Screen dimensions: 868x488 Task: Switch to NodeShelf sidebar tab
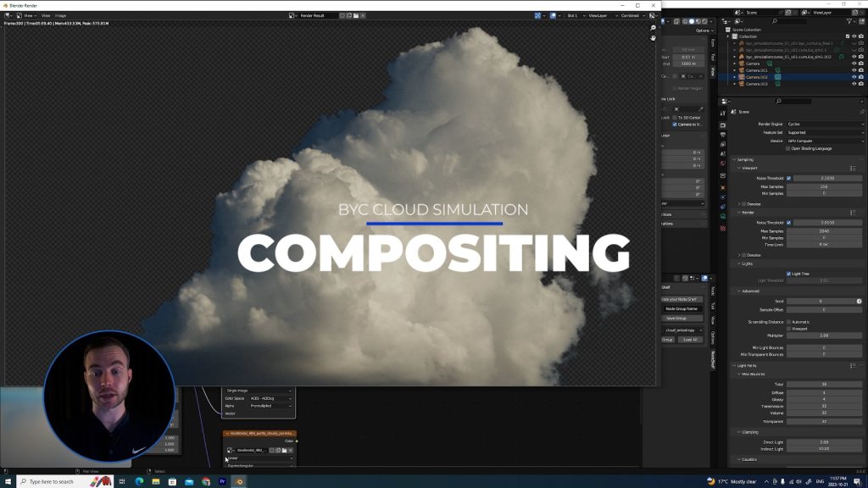click(713, 359)
